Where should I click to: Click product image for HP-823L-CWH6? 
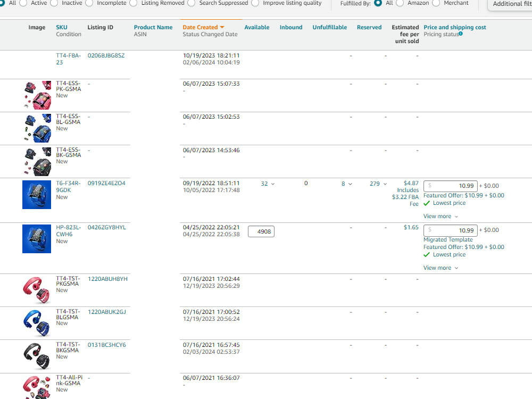[37, 238]
